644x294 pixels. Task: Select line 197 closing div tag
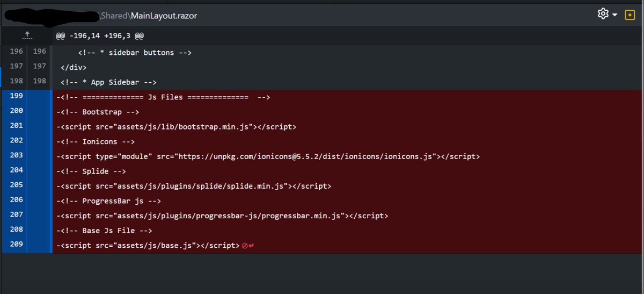pyautogui.click(x=73, y=68)
